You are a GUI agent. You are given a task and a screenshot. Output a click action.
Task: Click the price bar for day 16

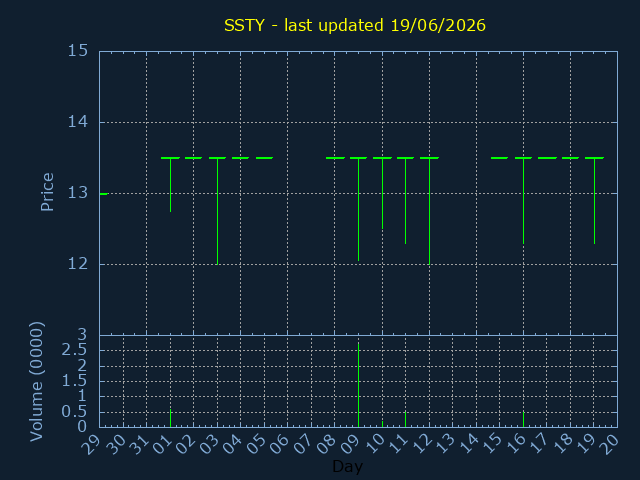coord(524,200)
